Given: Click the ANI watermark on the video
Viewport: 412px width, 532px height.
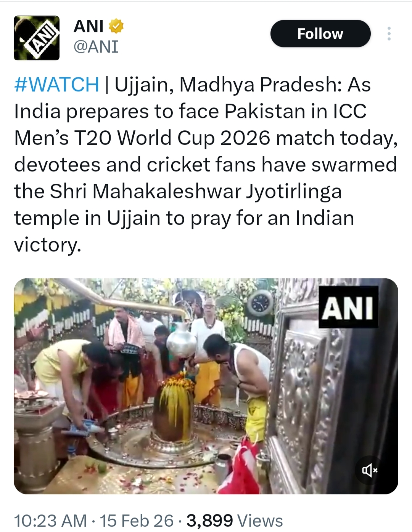Looking at the screenshot, I should pyautogui.click(x=348, y=307).
